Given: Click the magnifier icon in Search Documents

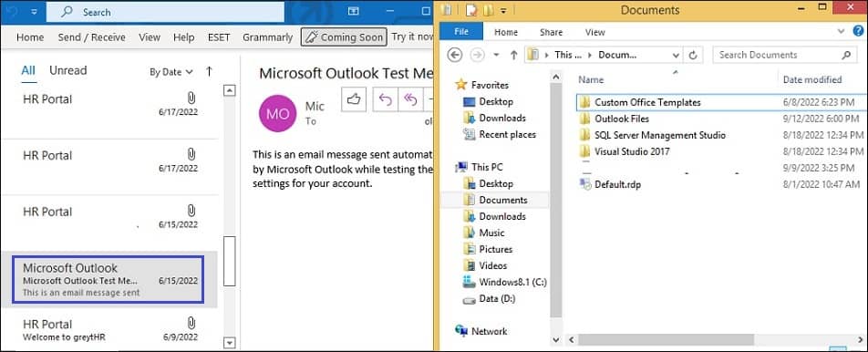Looking at the screenshot, I should coord(846,55).
